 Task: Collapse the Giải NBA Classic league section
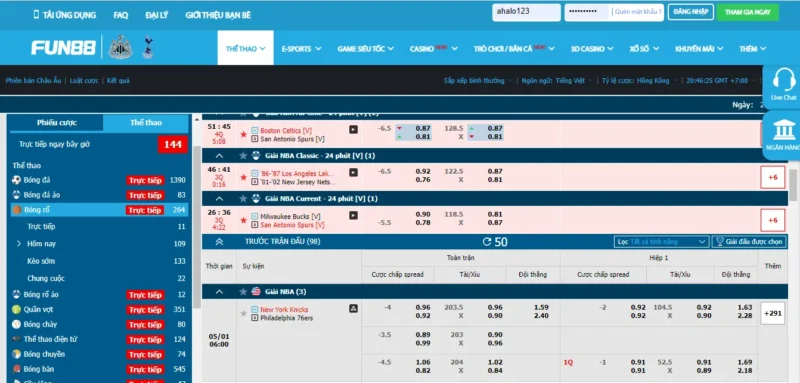tap(219, 156)
